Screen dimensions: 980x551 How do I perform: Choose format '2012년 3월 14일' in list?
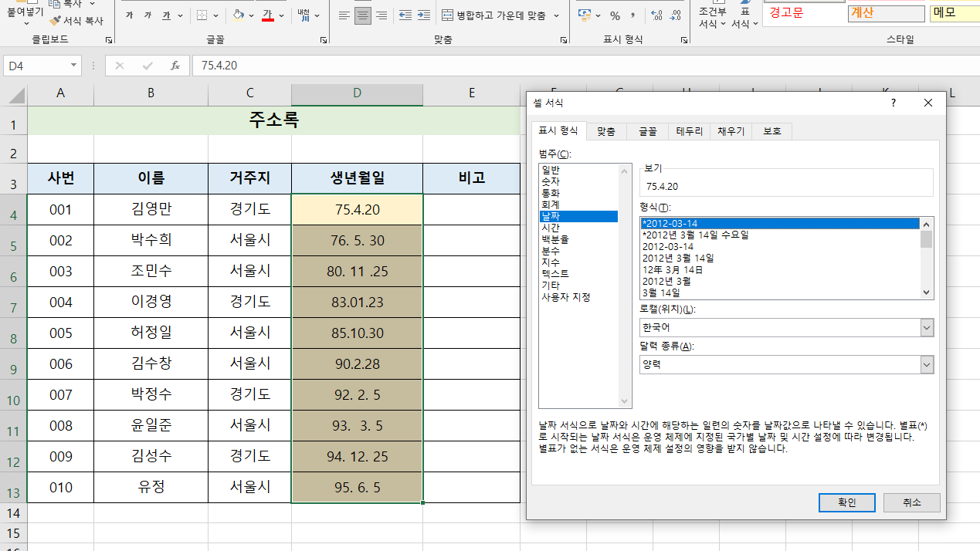[x=678, y=259]
